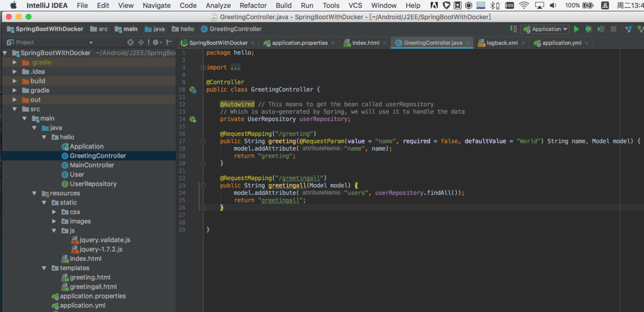
Task: Click the Make Project build icon
Action: [x=513, y=29]
